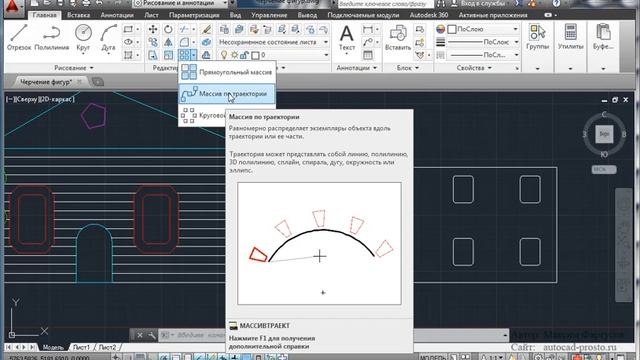Switch to the Параметризация ribbon tab
The image size is (640, 360).
pyautogui.click(x=194, y=15)
